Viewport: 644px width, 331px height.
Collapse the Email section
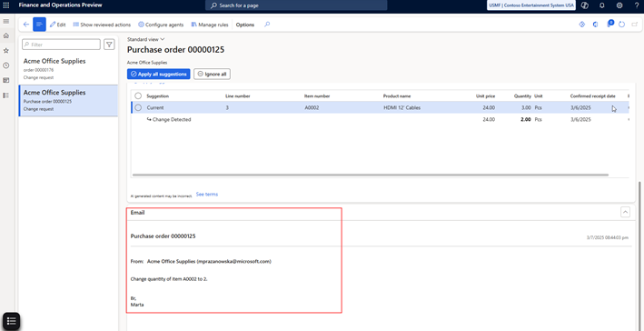click(x=625, y=212)
